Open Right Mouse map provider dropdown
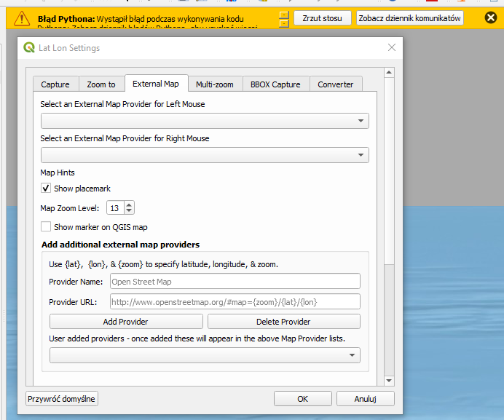Viewport: 504px width, 420px height. tap(205, 155)
